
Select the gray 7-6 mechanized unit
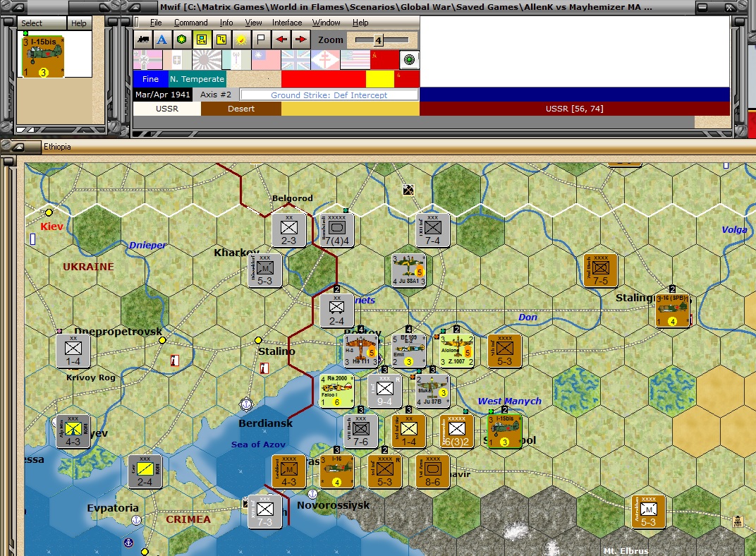360,430
